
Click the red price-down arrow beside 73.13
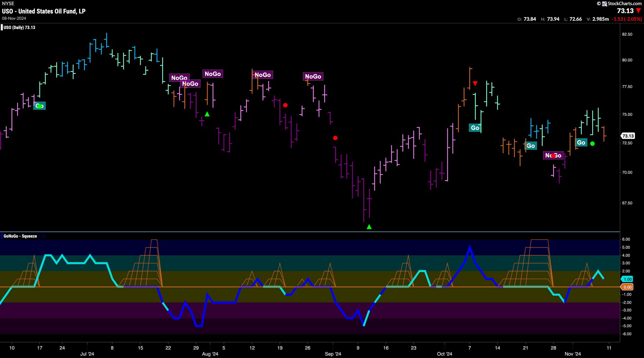pyautogui.click(x=638, y=11)
